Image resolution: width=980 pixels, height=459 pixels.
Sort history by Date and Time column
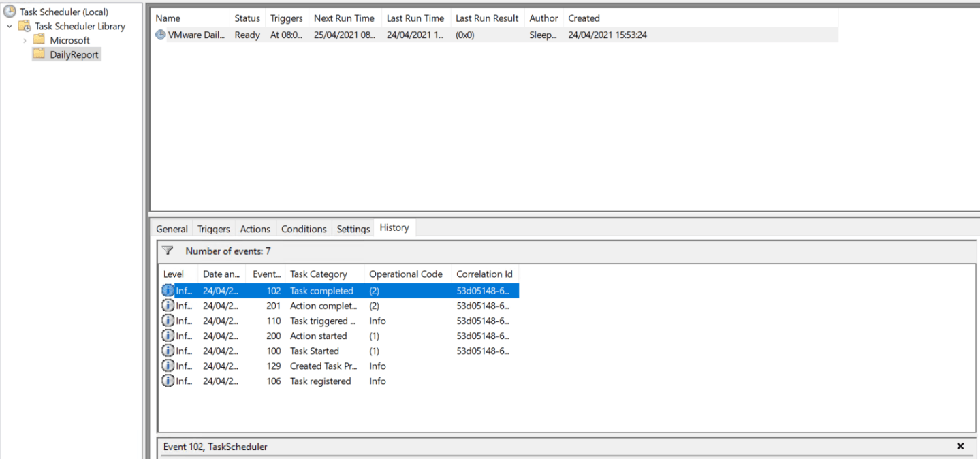(221, 274)
